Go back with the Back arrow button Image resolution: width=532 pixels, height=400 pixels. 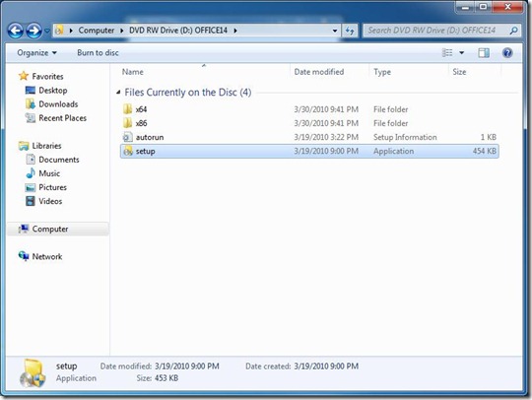pyautogui.click(x=15, y=31)
